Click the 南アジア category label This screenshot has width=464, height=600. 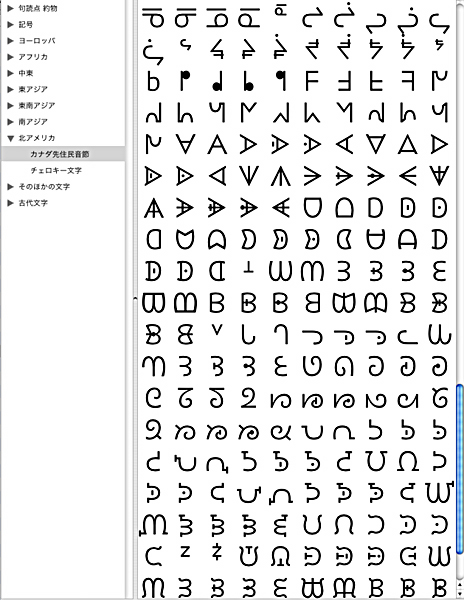[x=33, y=122]
